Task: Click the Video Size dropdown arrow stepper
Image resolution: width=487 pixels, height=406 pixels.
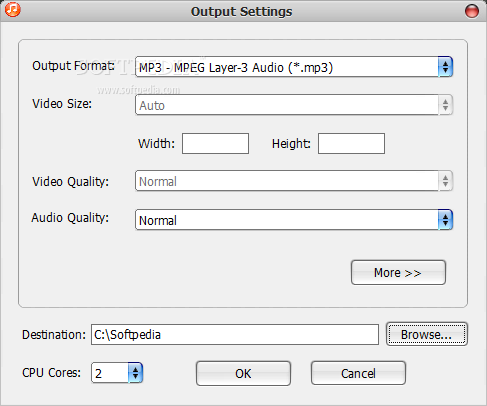Action: (445, 105)
